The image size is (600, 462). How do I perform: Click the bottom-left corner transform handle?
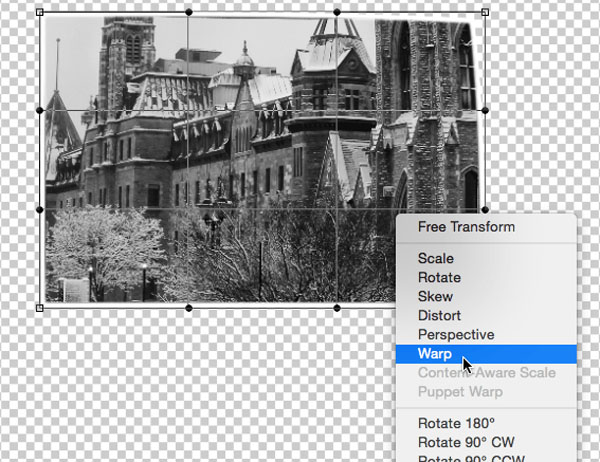click(39, 308)
